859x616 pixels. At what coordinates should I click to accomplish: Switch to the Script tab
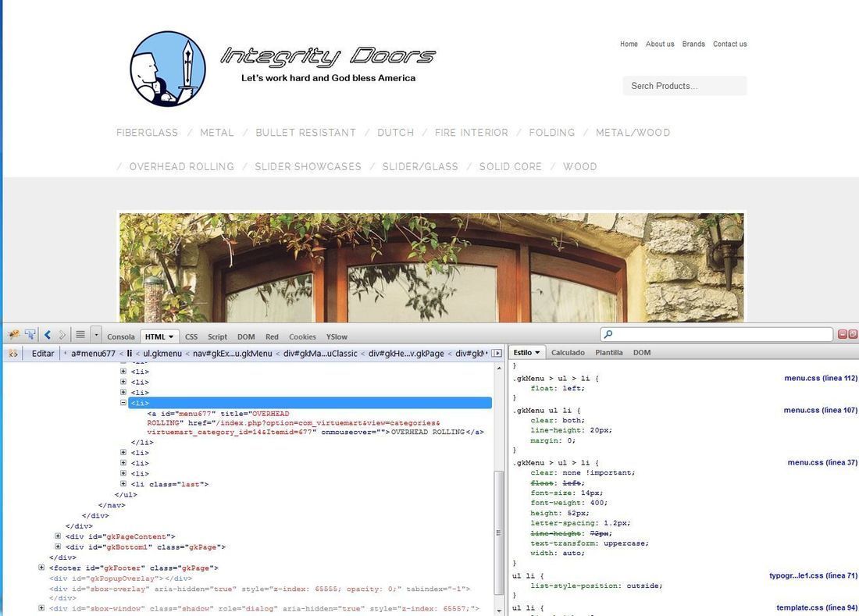[218, 336]
